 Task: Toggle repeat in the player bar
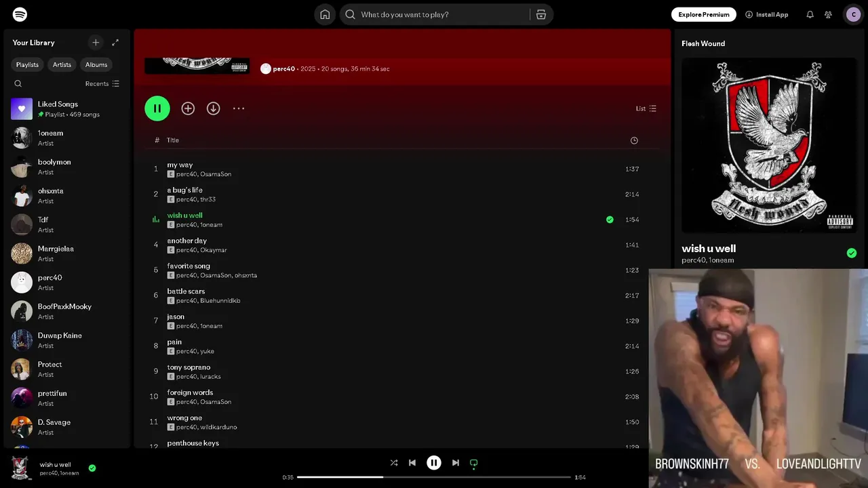coord(474,463)
